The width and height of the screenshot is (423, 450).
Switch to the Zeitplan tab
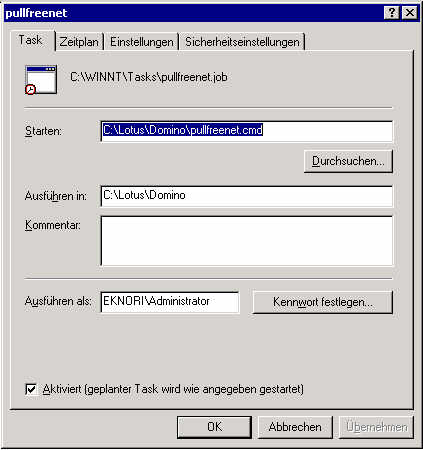[x=79, y=42]
